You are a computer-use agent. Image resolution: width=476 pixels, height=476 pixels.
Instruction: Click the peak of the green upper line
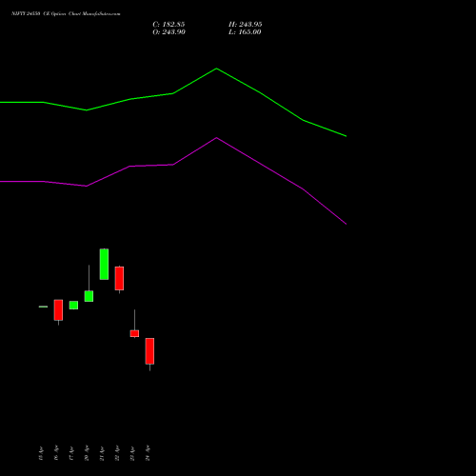pos(217,69)
